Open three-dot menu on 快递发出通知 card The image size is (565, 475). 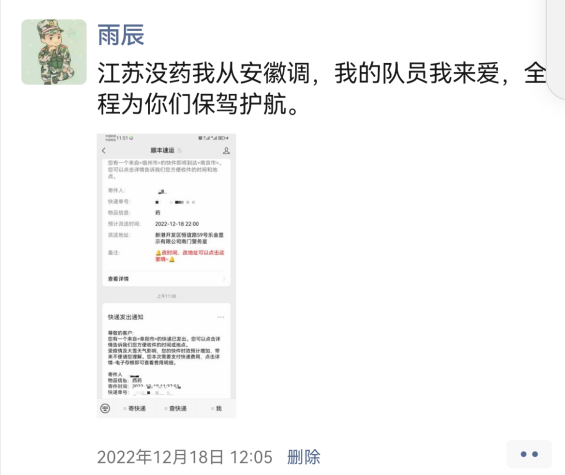[221, 317]
